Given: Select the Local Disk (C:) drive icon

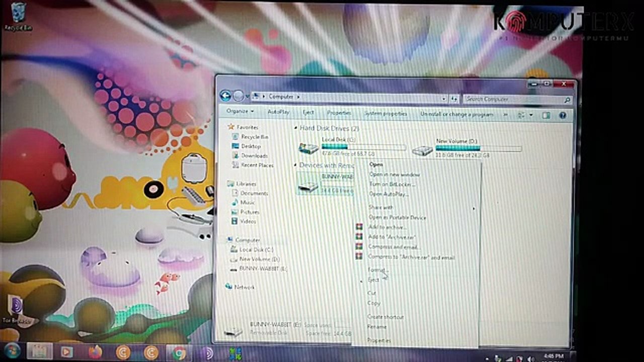Looking at the screenshot, I should 308,148.
